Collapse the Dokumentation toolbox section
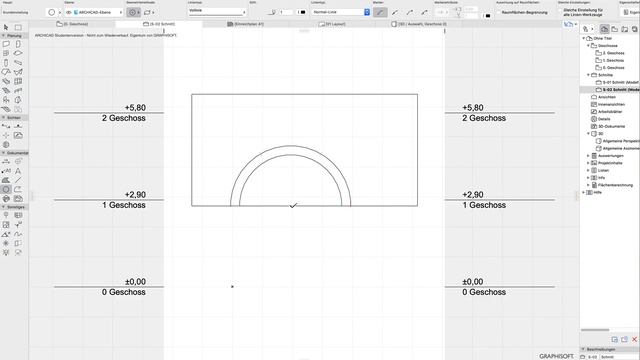Image resolution: width=640 pixels, height=360 pixels. click(3, 153)
